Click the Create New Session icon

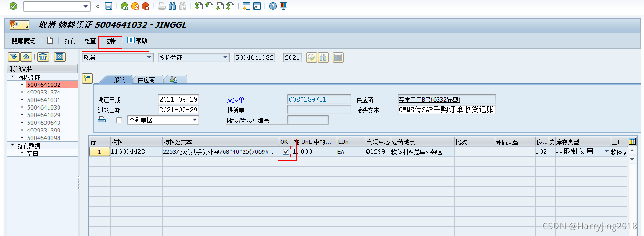point(246,6)
